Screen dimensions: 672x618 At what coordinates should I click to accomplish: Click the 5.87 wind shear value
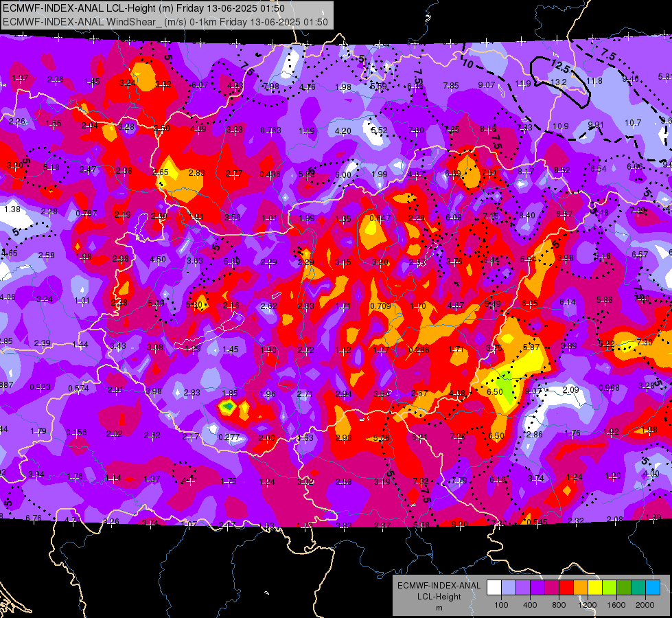531,347
